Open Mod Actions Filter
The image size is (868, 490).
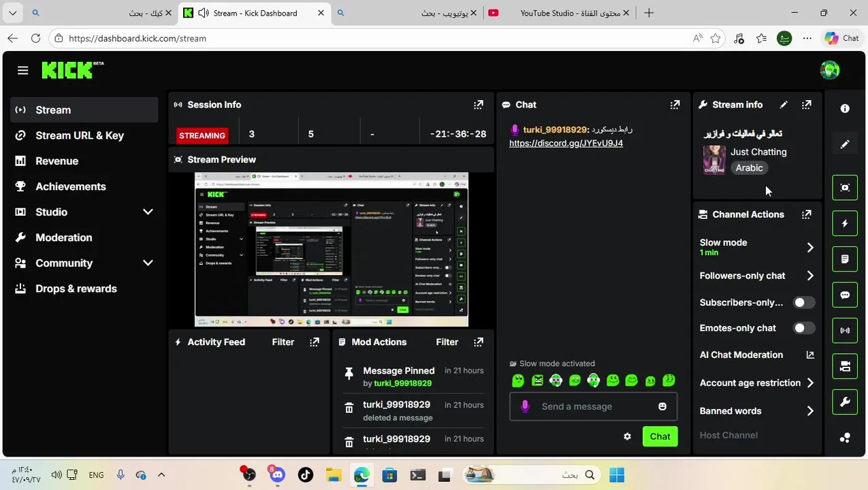[x=447, y=342]
